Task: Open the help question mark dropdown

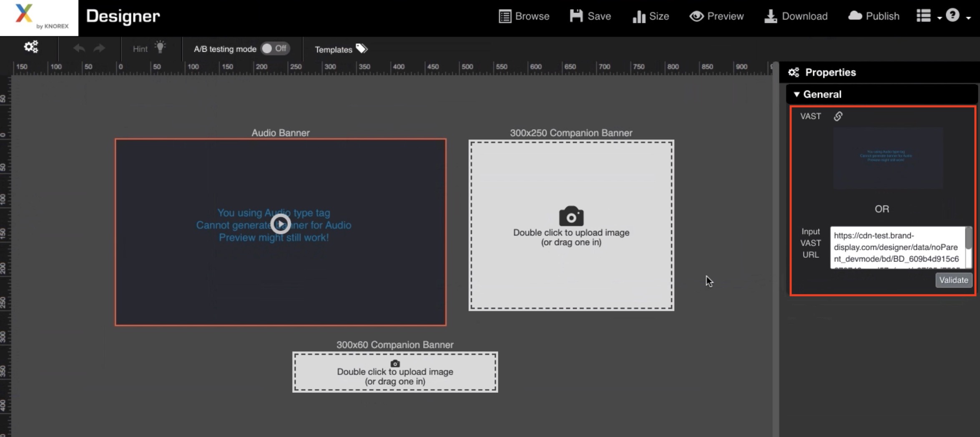Action: 957,16
